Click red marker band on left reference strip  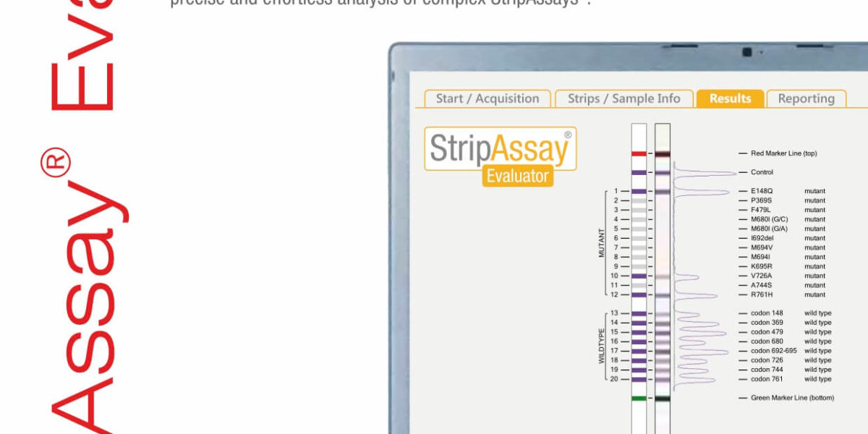[638, 154]
